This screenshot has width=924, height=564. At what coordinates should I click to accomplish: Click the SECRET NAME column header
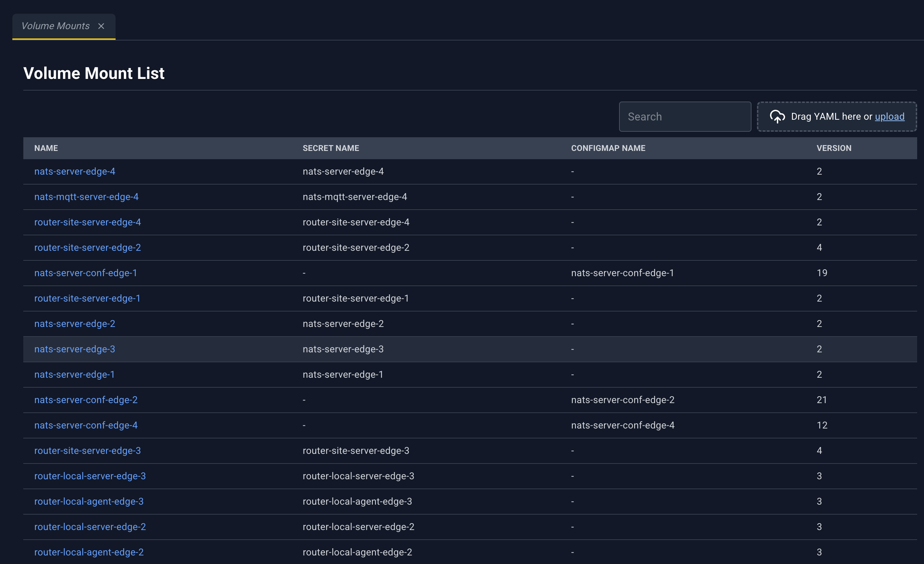pos(331,148)
